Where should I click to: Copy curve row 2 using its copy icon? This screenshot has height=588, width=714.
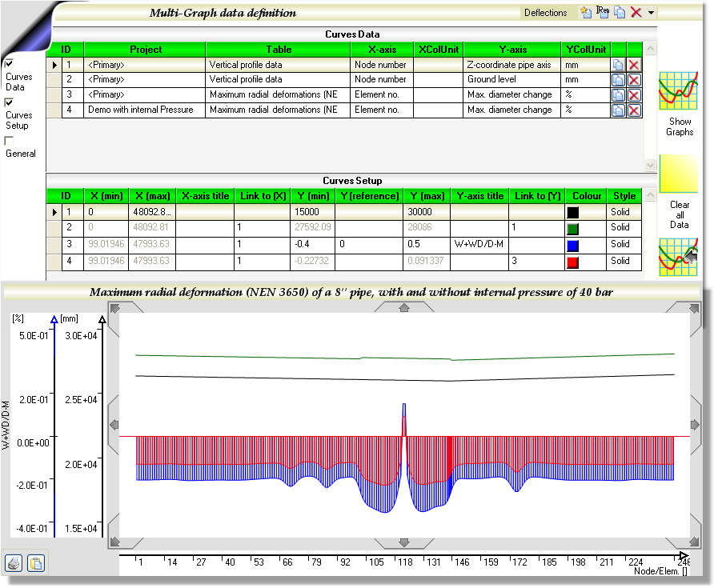pos(618,80)
